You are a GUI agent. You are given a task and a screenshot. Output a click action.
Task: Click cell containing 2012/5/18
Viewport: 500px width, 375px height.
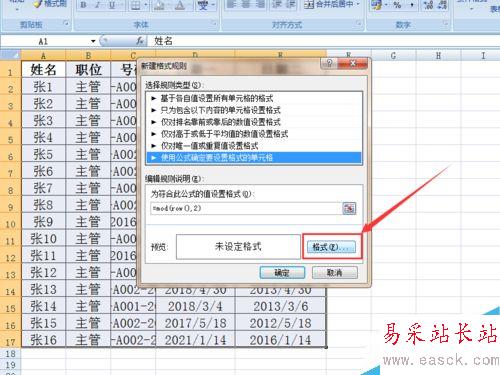(281, 323)
